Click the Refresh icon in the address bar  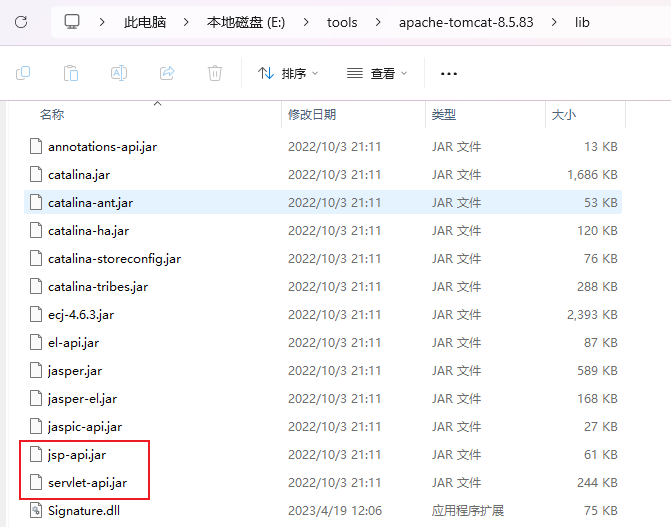click(x=21, y=22)
